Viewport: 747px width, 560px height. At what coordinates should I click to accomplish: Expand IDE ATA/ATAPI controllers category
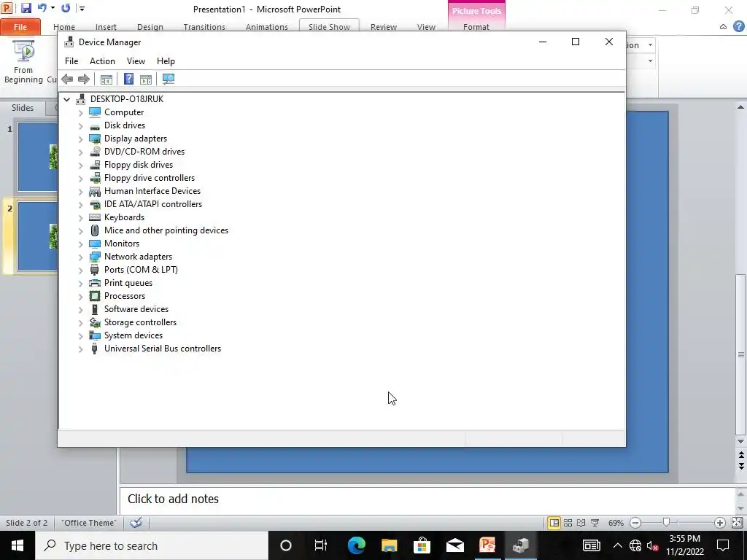coord(80,205)
